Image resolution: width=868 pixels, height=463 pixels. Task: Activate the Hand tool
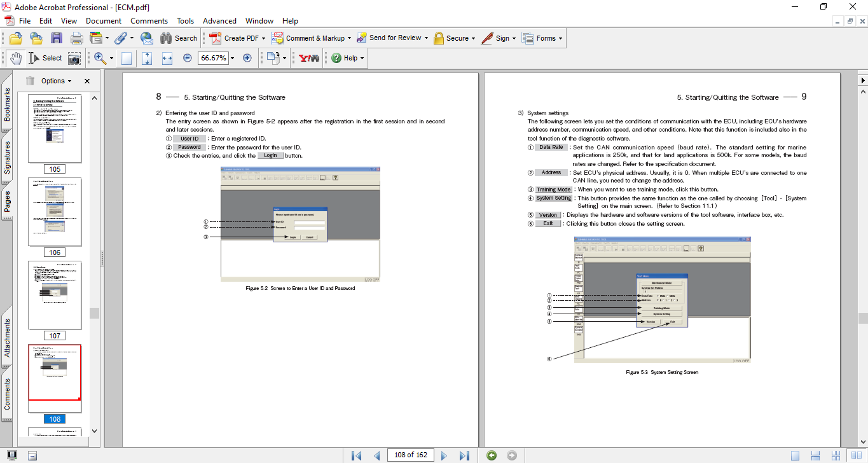pyautogui.click(x=15, y=58)
